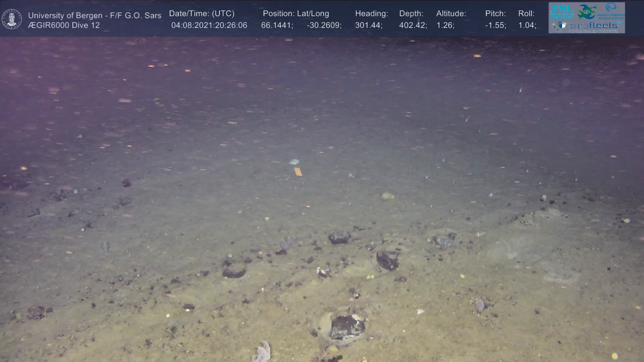Click the 'Date/Time: (UTC)' header label

tap(202, 13)
